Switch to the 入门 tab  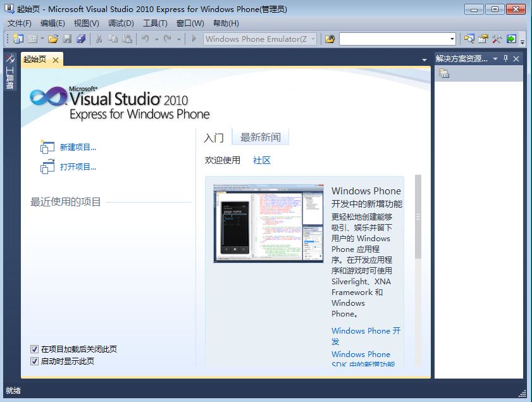(214, 138)
